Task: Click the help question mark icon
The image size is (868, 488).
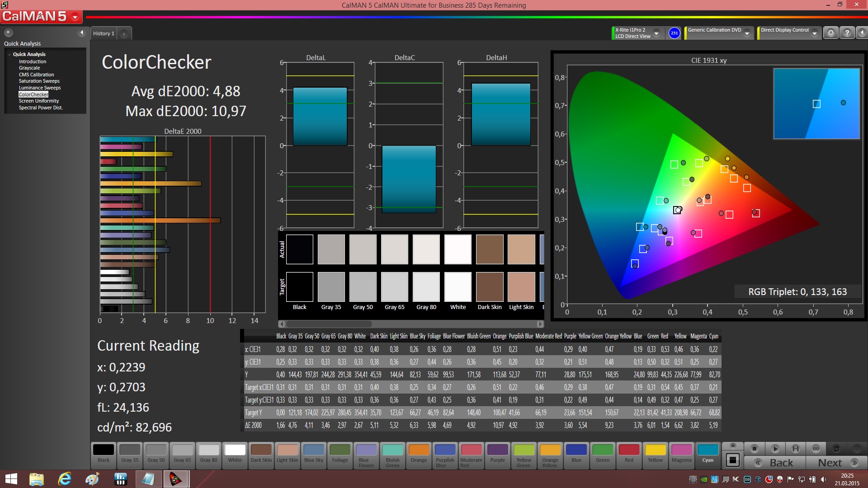Action: click(847, 33)
